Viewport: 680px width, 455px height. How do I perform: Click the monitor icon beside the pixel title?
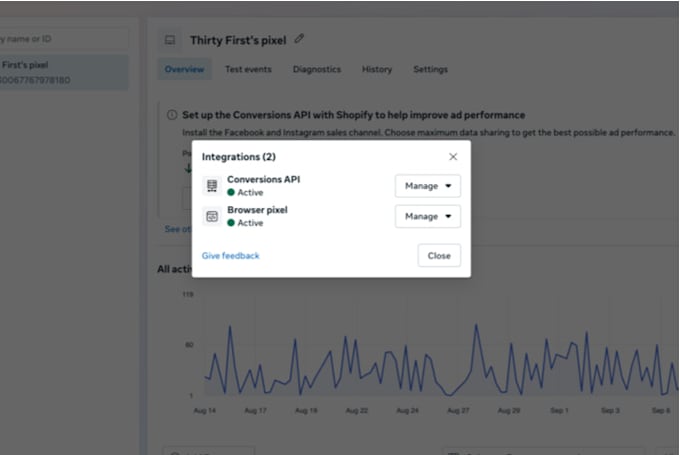click(170, 40)
